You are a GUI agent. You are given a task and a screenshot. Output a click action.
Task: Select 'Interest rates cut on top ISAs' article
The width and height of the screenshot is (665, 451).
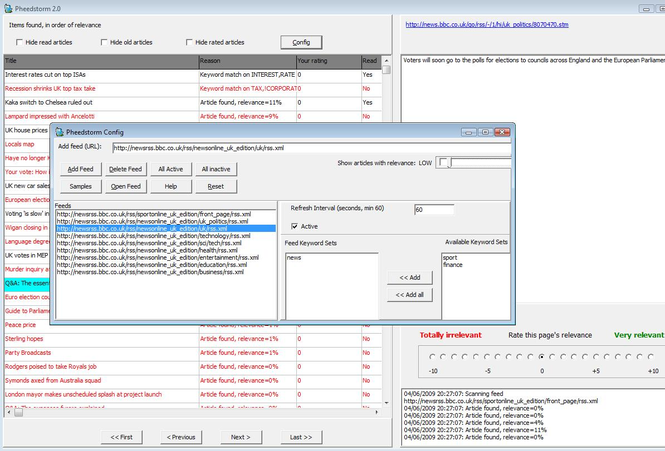tap(193, 75)
